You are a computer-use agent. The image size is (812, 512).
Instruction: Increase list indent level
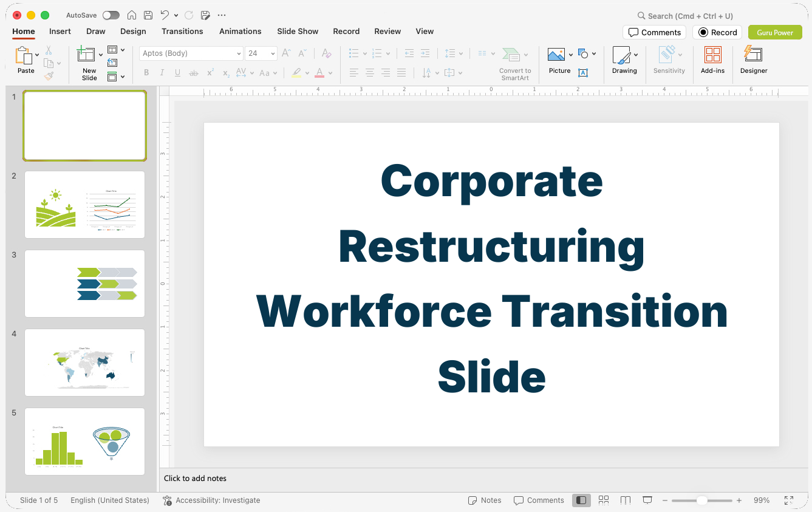pos(425,53)
